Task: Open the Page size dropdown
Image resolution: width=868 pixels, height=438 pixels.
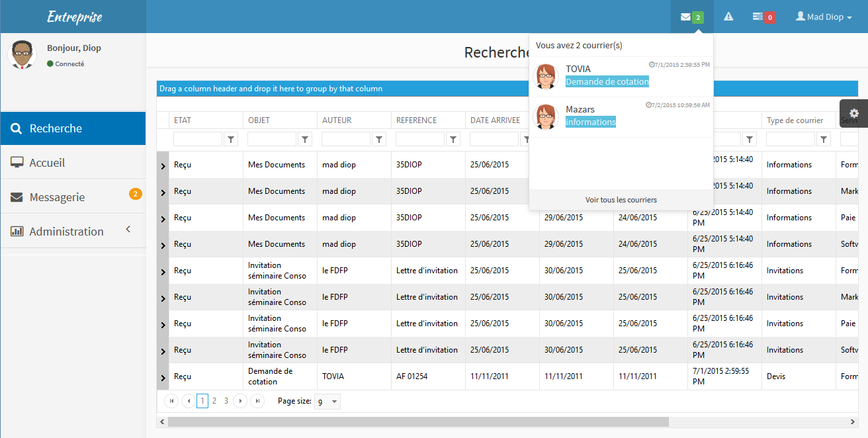Action: (x=334, y=402)
